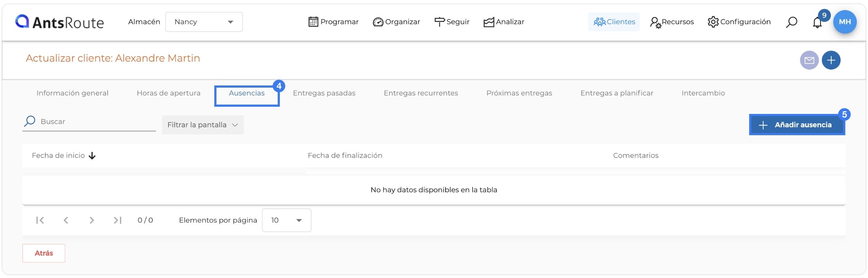Viewport: 868px width, 278px height.
Task: Open the Intercambio tab
Action: pyautogui.click(x=703, y=93)
